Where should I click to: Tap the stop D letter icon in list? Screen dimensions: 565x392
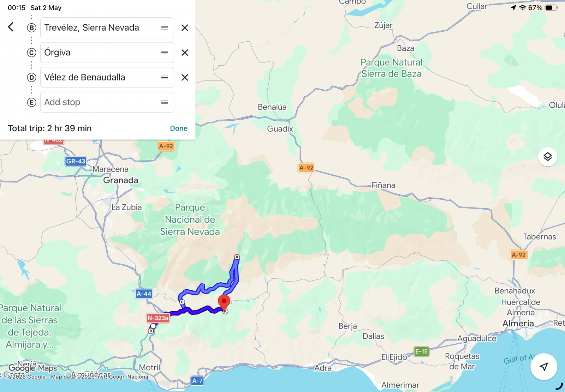(31, 78)
